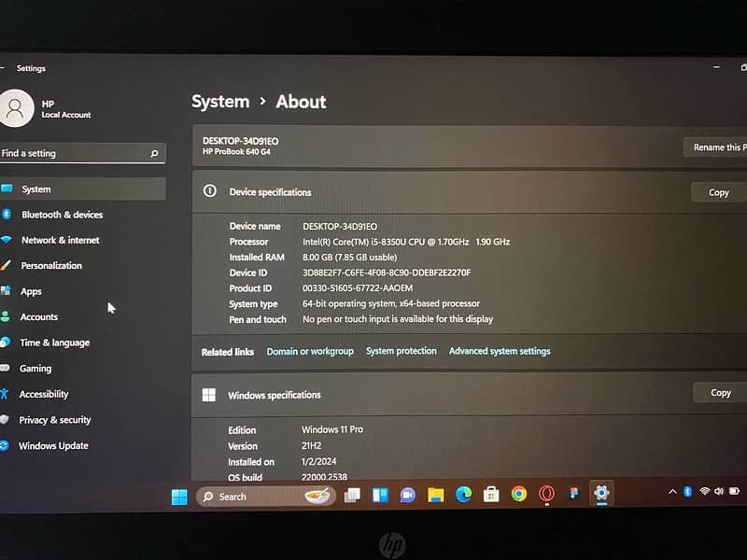This screenshot has height=560, width=747.
Task: Click the Find a setting search box
Action: click(x=75, y=153)
